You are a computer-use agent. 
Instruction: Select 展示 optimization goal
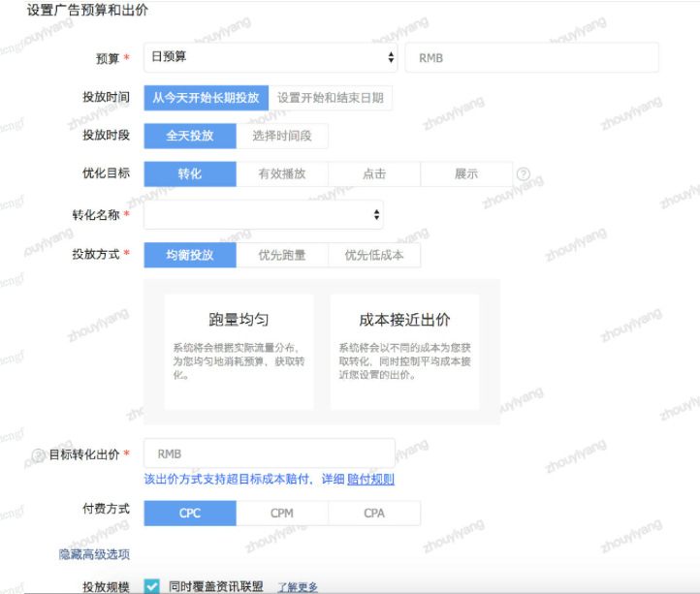(x=465, y=174)
